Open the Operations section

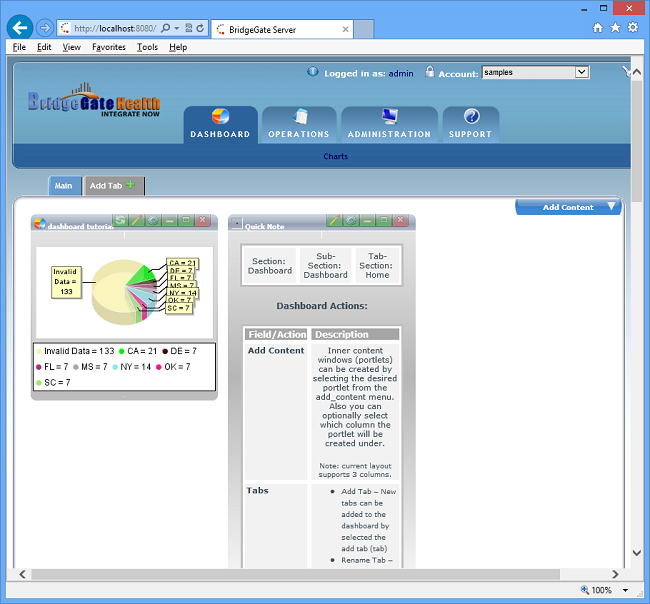click(x=298, y=125)
